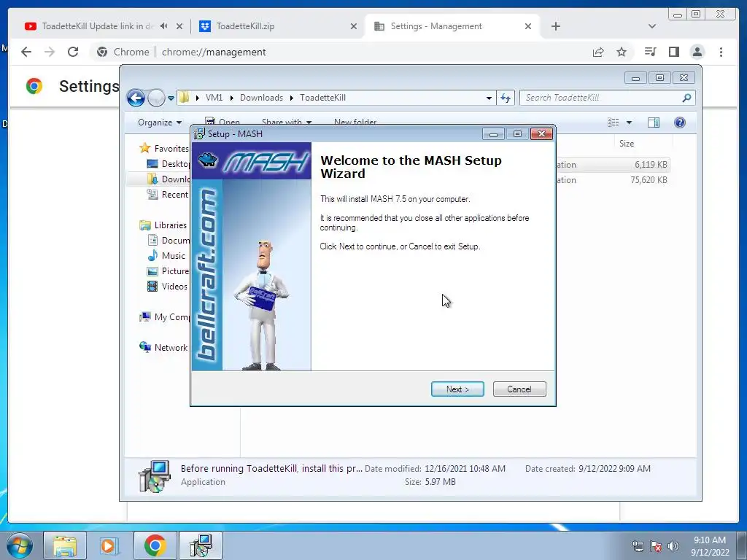This screenshot has width=747, height=560.
Task: Click Next in MASH Setup wizard
Action: [457, 389]
